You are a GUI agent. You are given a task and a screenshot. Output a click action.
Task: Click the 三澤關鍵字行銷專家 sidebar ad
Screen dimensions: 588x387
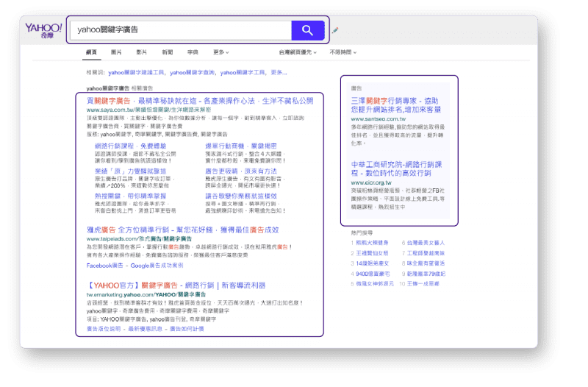tap(395, 104)
